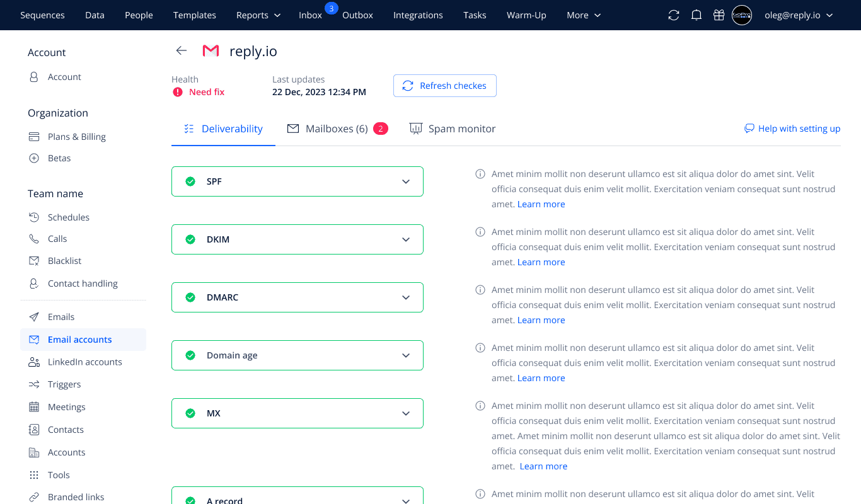Click the Meetings calendar icon

coord(34,407)
